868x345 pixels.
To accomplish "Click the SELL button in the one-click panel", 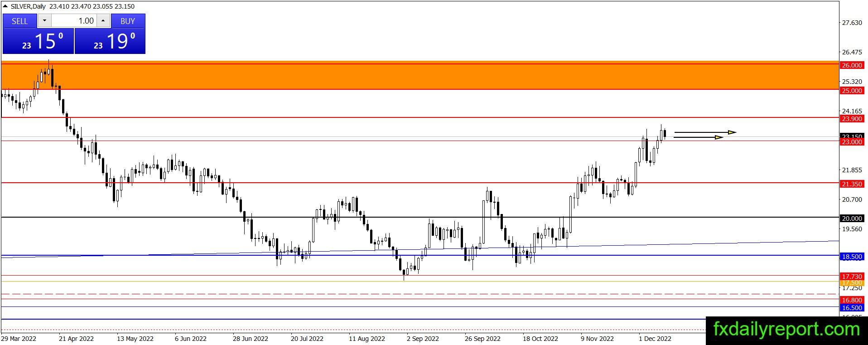I will (x=19, y=21).
